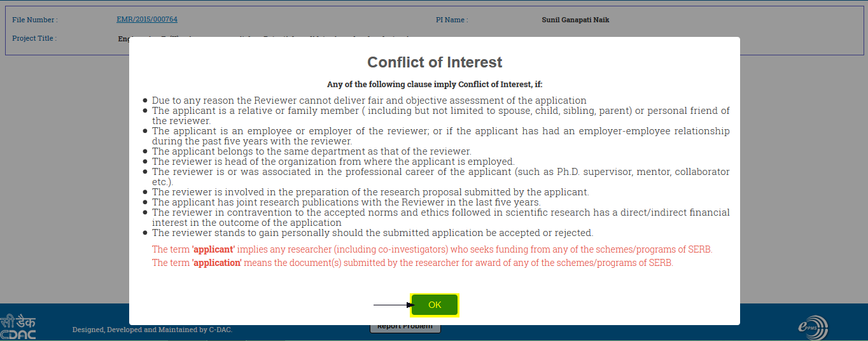The width and height of the screenshot is (868, 341).
Task: Click the Conflict of Interest heading
Action: click(435, 62)
